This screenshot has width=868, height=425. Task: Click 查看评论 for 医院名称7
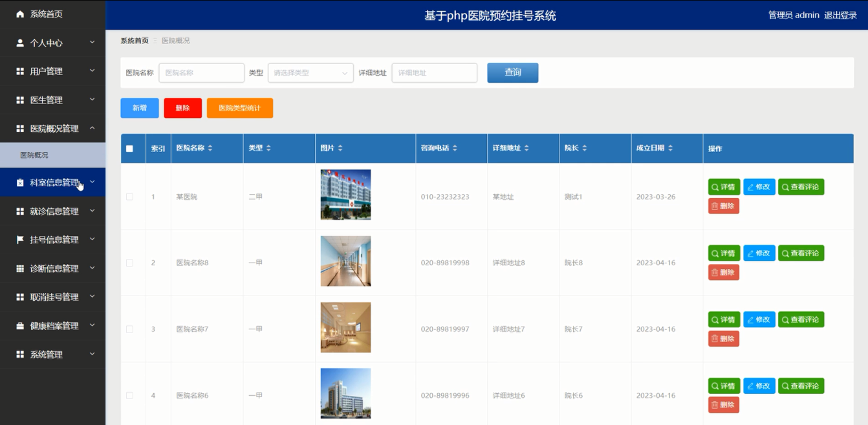click(801, 320)
